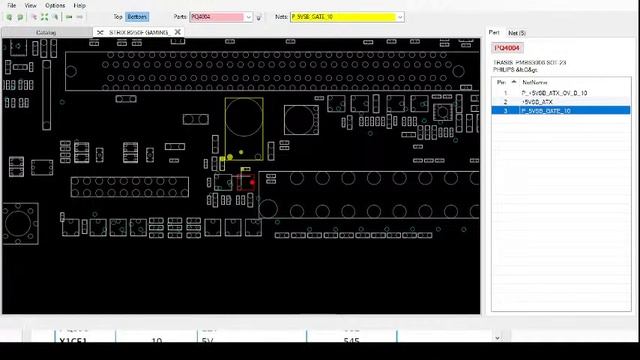Switch board view to Top side
Viewport: 640px width, 360px height.
118,17
